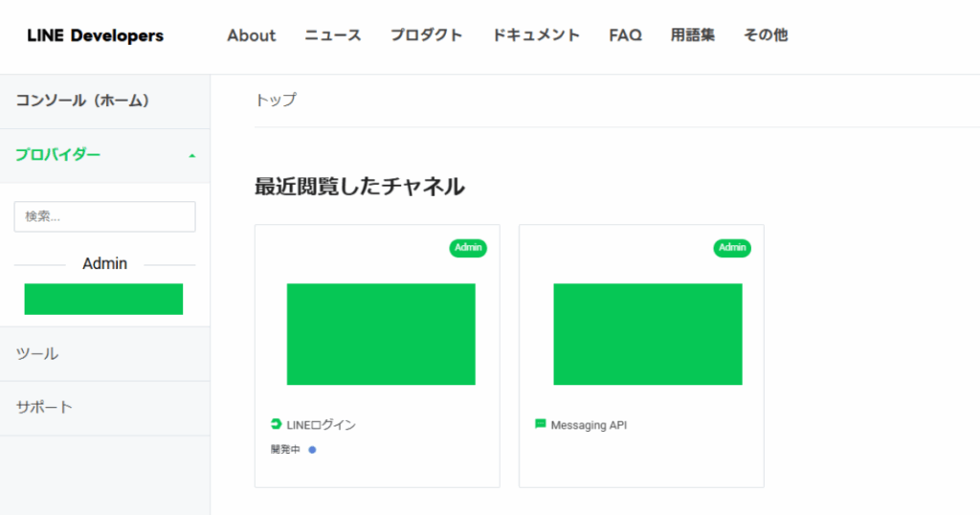Open the LINEログイン channel thumbnail
The height and width of the screenshot is (515, 980).
coord(381,334)
